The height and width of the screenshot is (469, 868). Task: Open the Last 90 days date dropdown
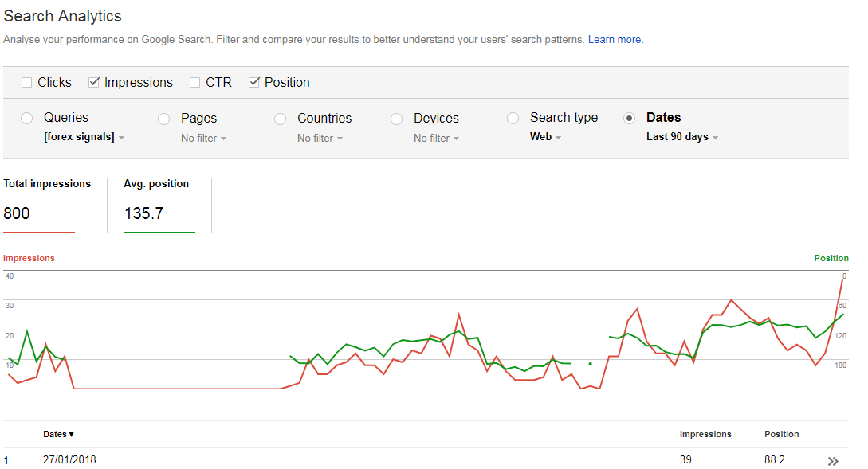pyautogui.click(x=682, y=137)
